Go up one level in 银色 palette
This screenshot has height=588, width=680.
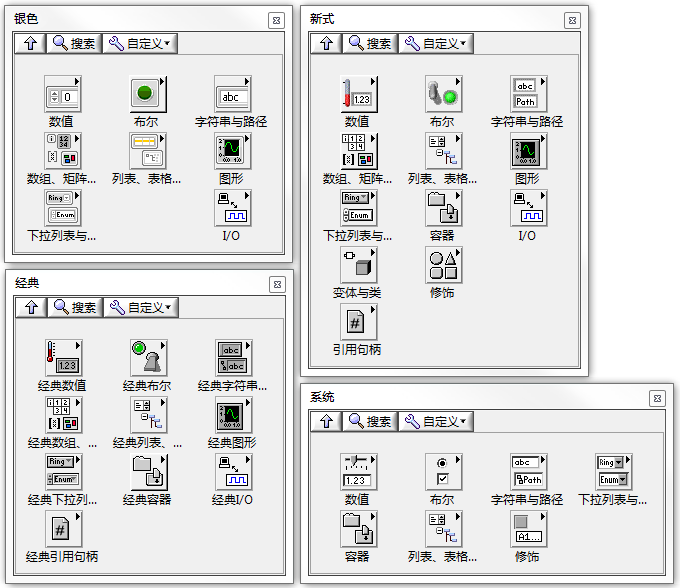pos(30,43)
